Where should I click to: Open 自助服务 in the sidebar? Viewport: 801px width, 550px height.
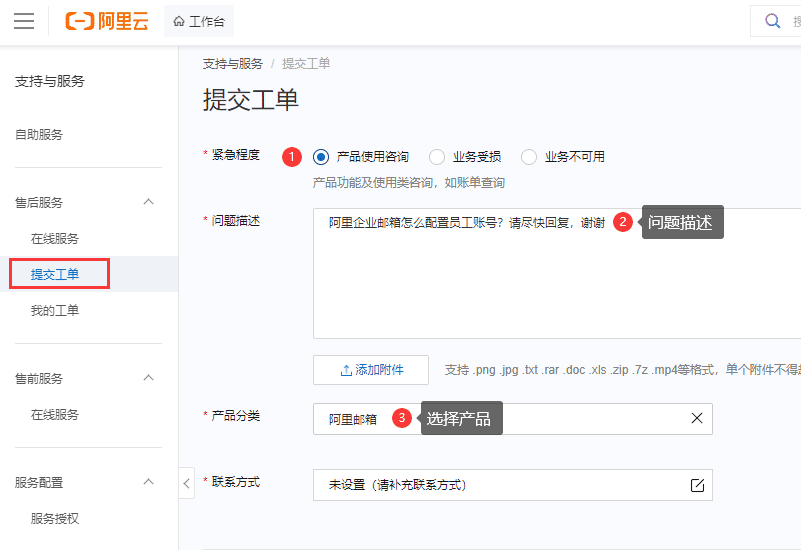(39, 135)
